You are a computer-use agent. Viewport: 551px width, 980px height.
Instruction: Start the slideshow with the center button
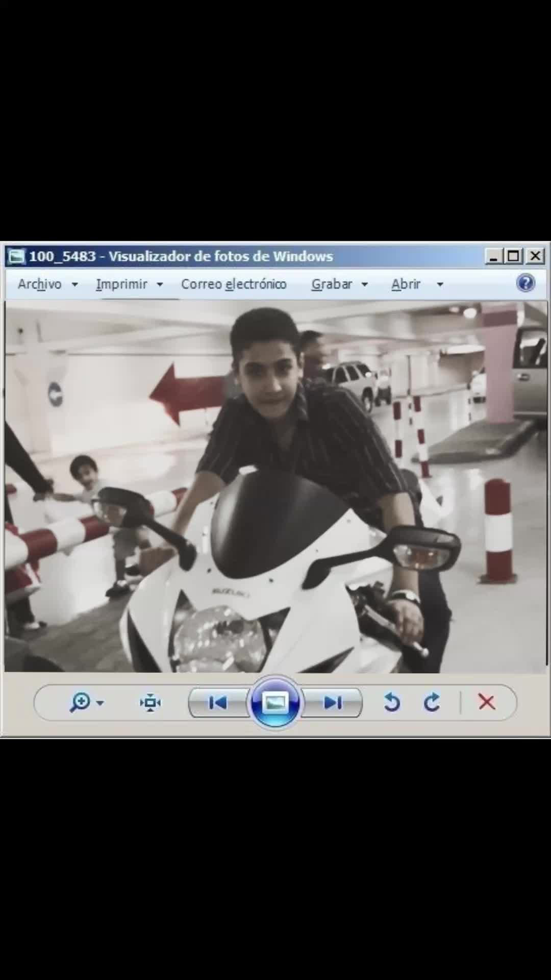[x=275, y=703]
